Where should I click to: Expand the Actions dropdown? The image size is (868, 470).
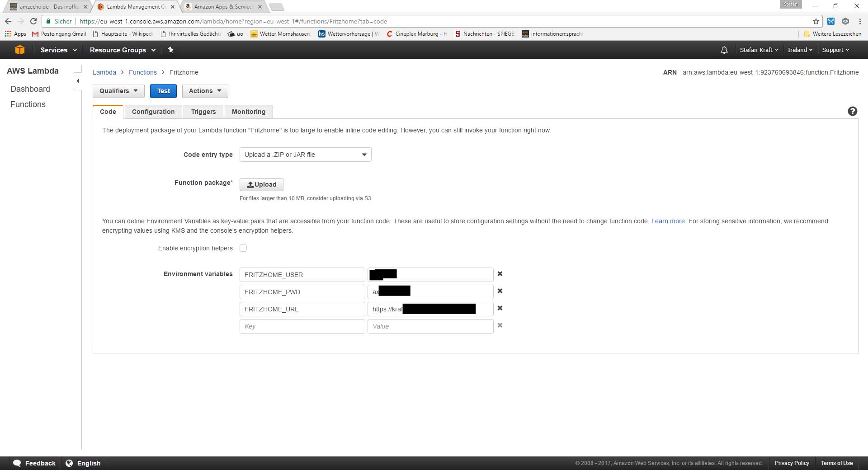pos(205,91)
